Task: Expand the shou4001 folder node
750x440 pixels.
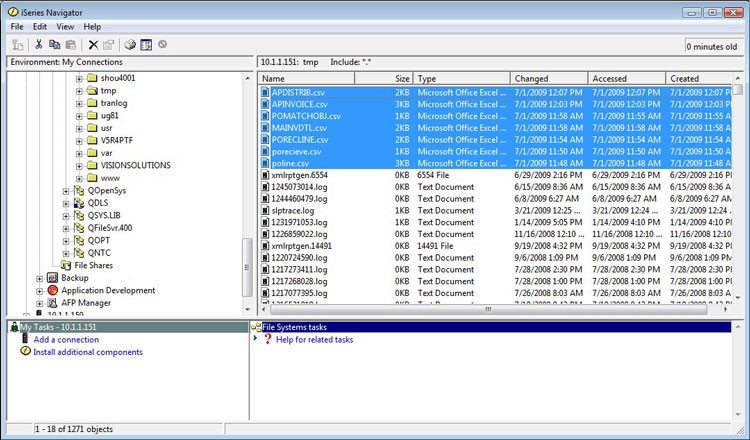Action: click(x=79, y=78)
